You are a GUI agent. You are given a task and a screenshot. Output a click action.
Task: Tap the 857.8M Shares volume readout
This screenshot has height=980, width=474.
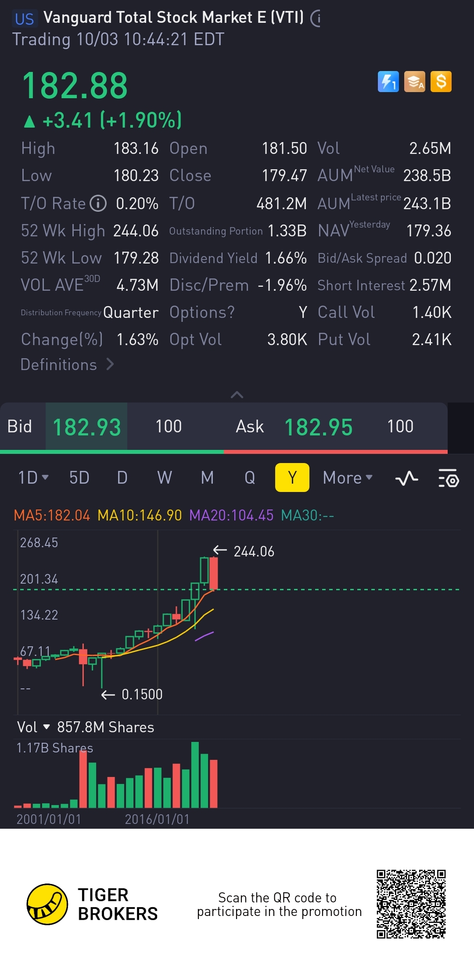105,727
